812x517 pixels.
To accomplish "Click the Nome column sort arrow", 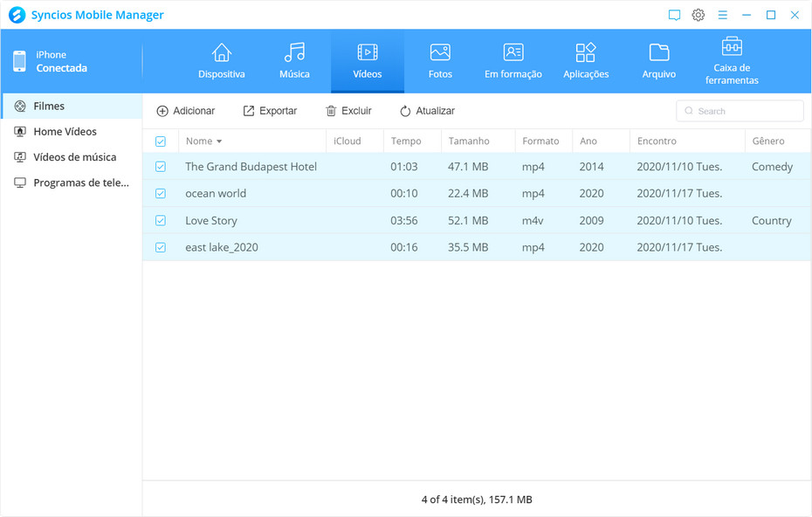I will pos(219,141).
